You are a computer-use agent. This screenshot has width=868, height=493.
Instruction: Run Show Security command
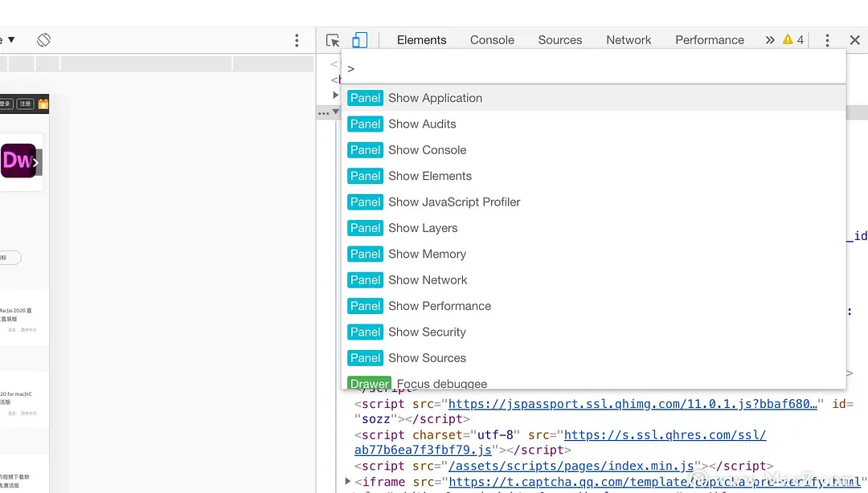click(x=593, y=332)
